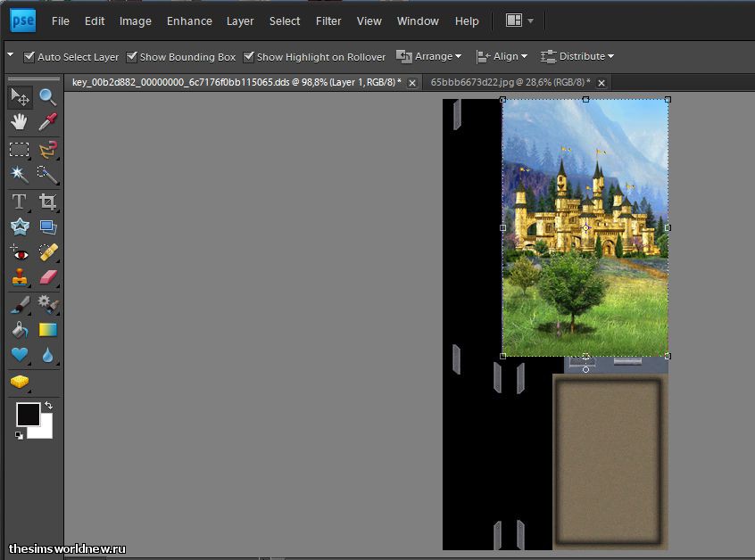Open the Help menu
Image resolution: width=755 pixels, height=560 pixels.
pyautogui.click(x=467, y=21)
